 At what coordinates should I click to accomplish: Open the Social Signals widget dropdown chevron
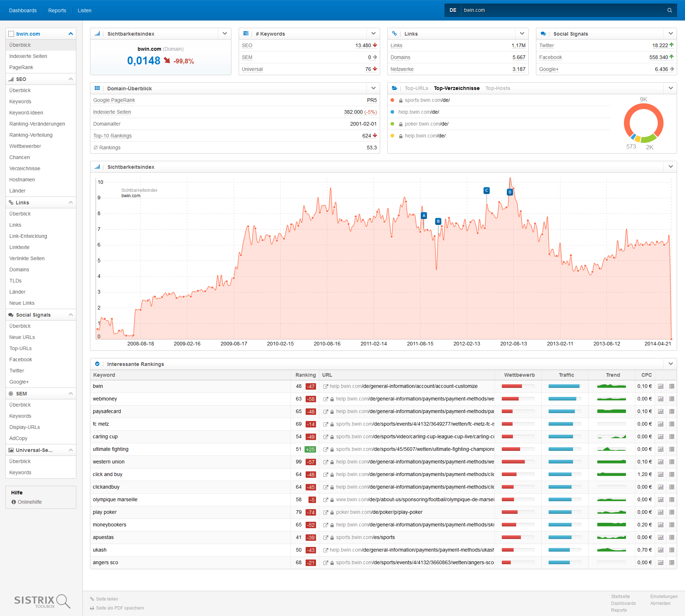(x=671, y=33)
